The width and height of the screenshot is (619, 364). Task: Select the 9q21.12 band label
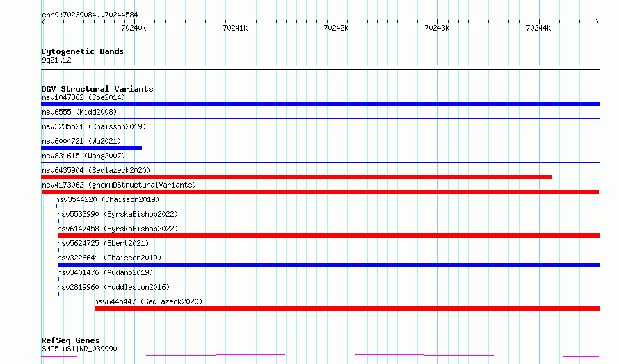coord(56,60)
